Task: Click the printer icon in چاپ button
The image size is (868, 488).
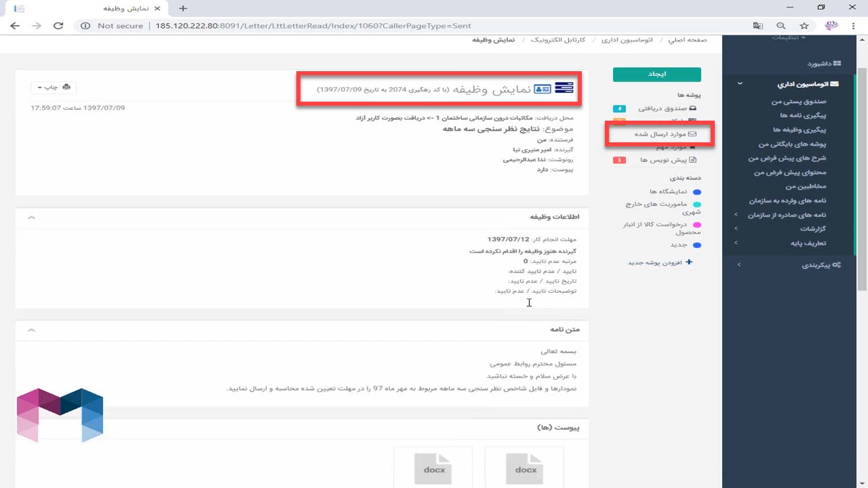Action: (66, 87)
